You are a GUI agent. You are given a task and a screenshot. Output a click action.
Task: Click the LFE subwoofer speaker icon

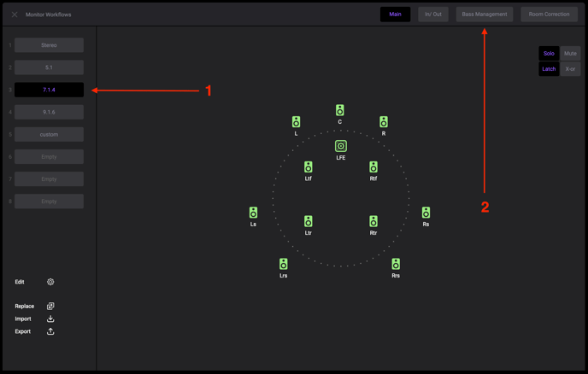[340, 146]
